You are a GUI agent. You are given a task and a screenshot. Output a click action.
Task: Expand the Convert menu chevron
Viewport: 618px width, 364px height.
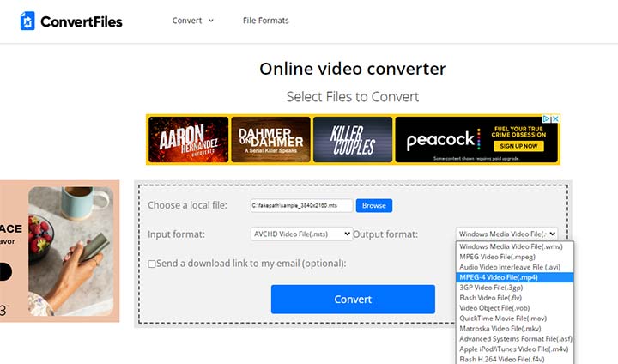211,21
